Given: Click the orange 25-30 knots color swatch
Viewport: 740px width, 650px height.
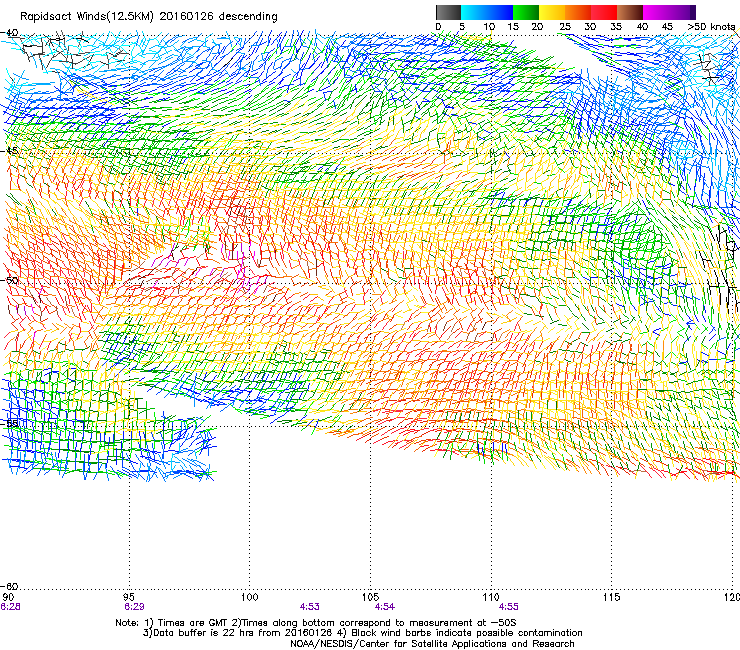Looking at the screenshot, I should point(578,12).
